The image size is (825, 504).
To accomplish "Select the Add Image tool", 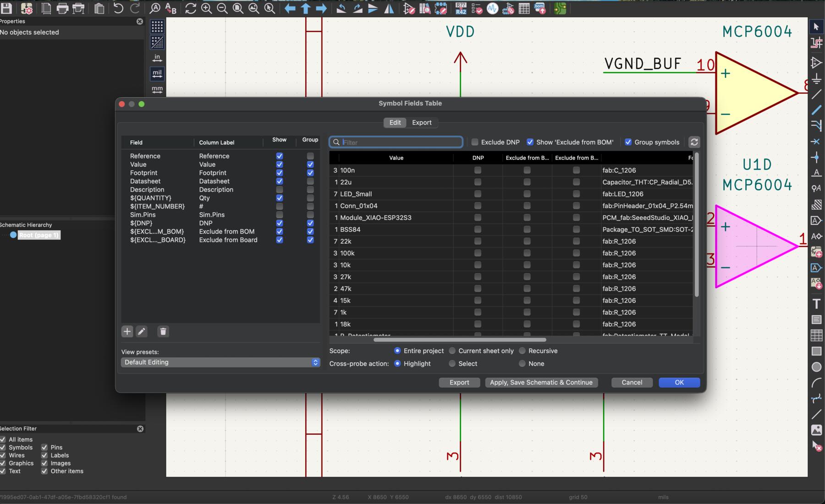I will tap(816, 430).
